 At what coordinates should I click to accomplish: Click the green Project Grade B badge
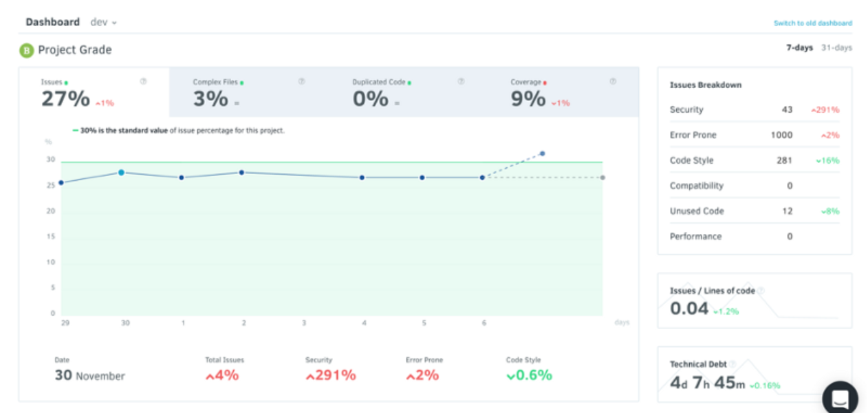coord(26,50)
